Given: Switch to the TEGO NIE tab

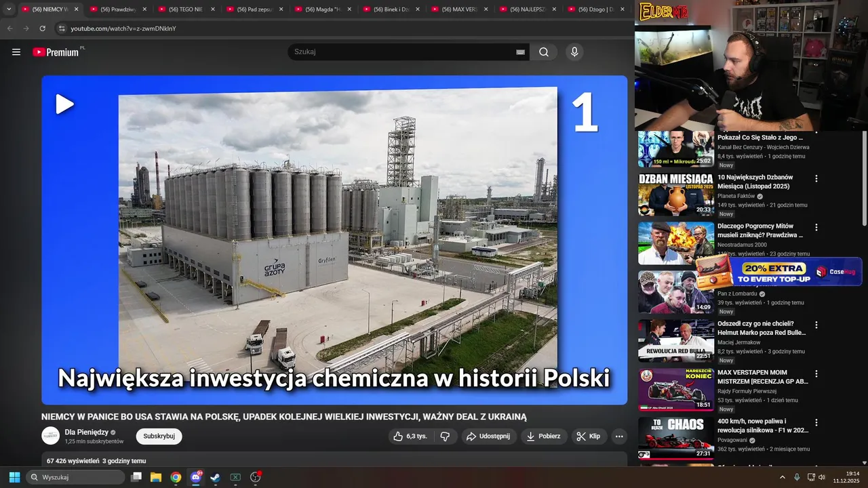Looking at the screenshot, I should [186, 9].
